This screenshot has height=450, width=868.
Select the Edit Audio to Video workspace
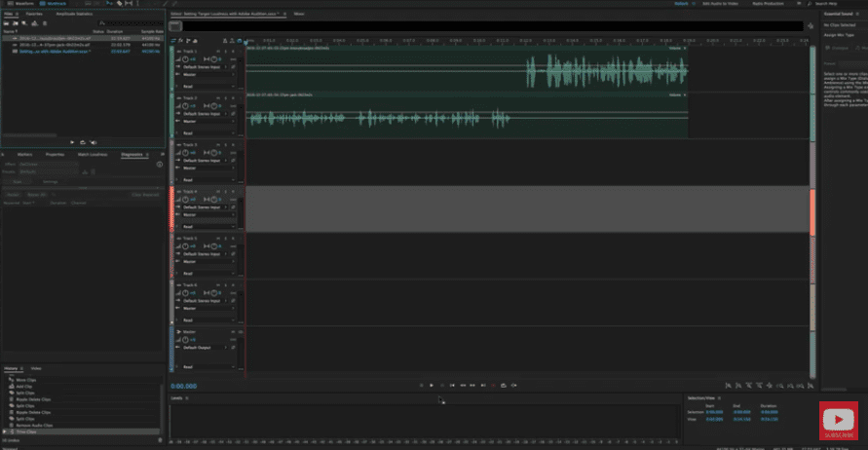coord(720,3)
